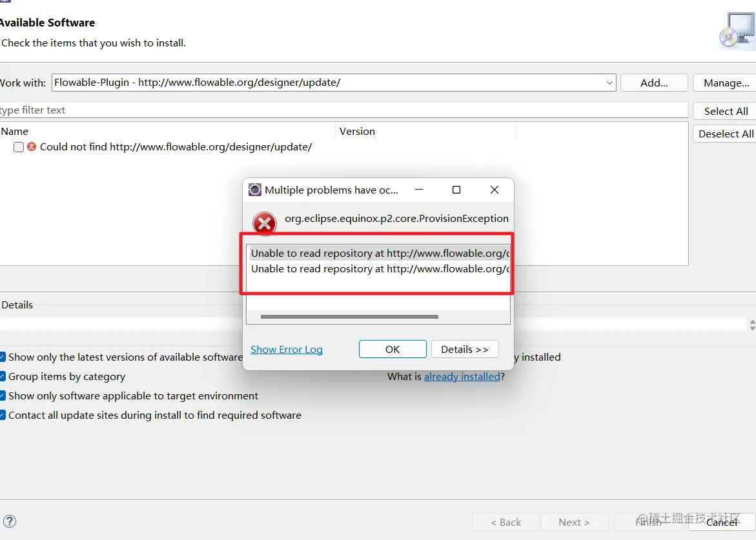This screenshot has height=540, width=756.
Task: Select the second 'Unable to read repository' error line
Action: [x=380, y=269]
